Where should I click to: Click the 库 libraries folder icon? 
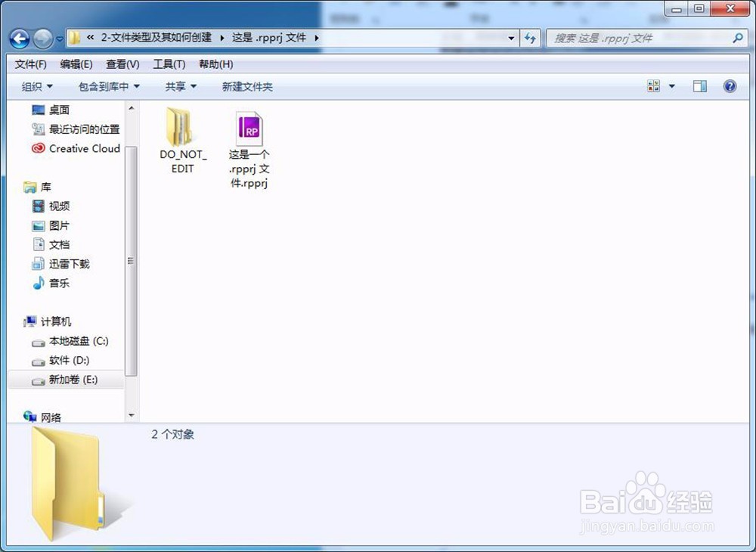click(30, 187)
